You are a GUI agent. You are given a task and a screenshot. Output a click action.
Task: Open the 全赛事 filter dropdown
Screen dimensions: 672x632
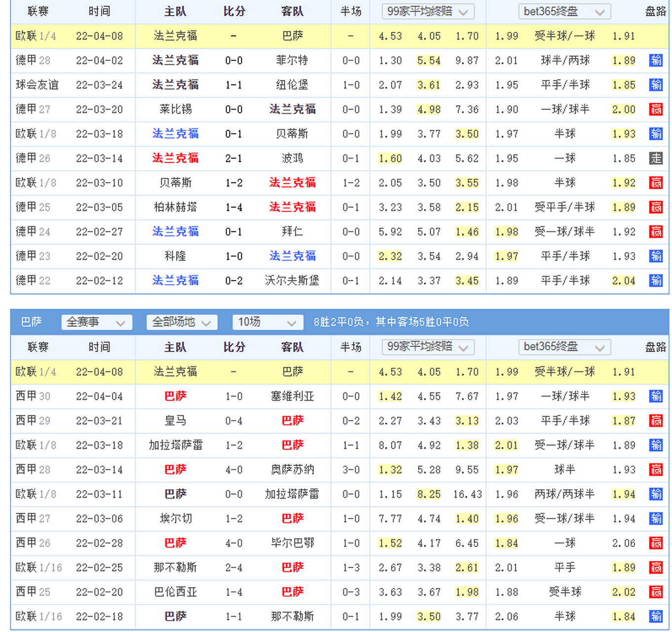click(x=97, y=322)
